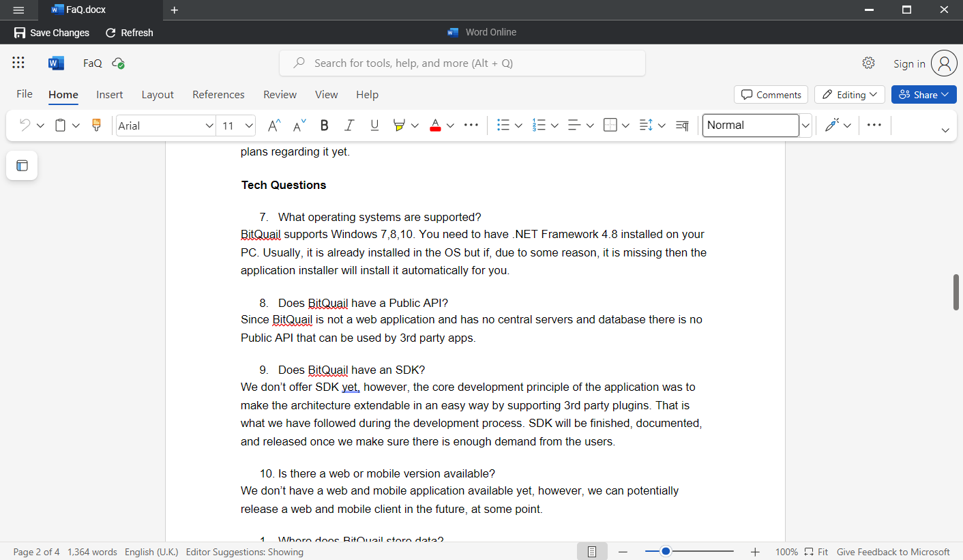Click Give Feedback to Microsoft

(893, 552)
